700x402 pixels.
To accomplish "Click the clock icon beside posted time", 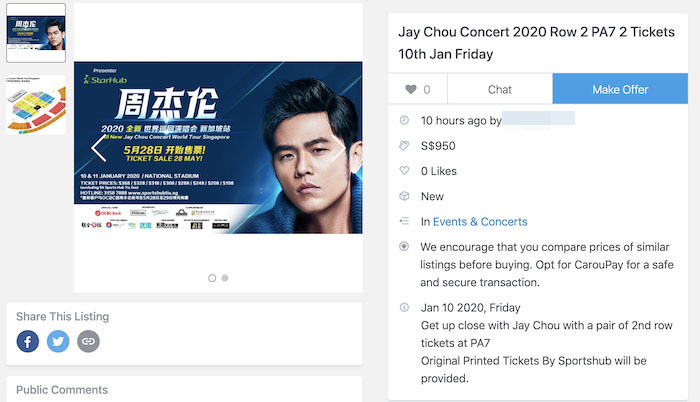I will pos(404,120).
